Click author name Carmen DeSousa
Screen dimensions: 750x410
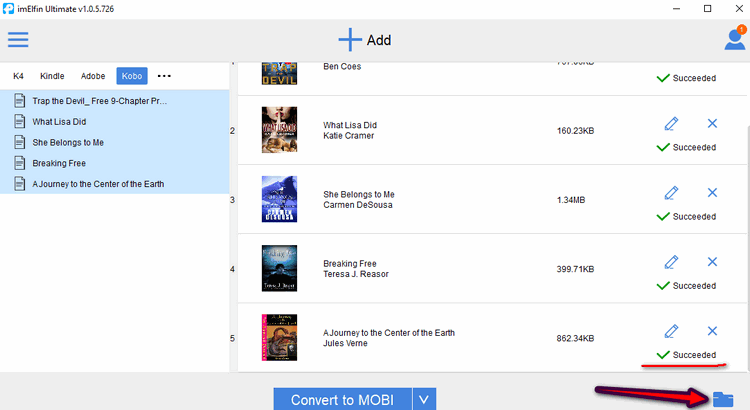(x=358, y=205)
